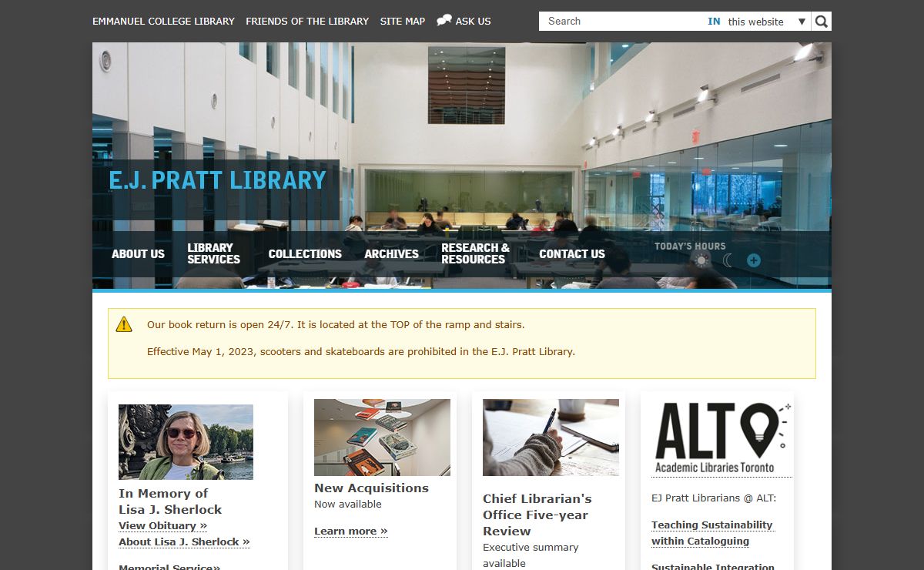Open the Archives menu
This screenshot has width=924, height=570.
coord(391,253)
